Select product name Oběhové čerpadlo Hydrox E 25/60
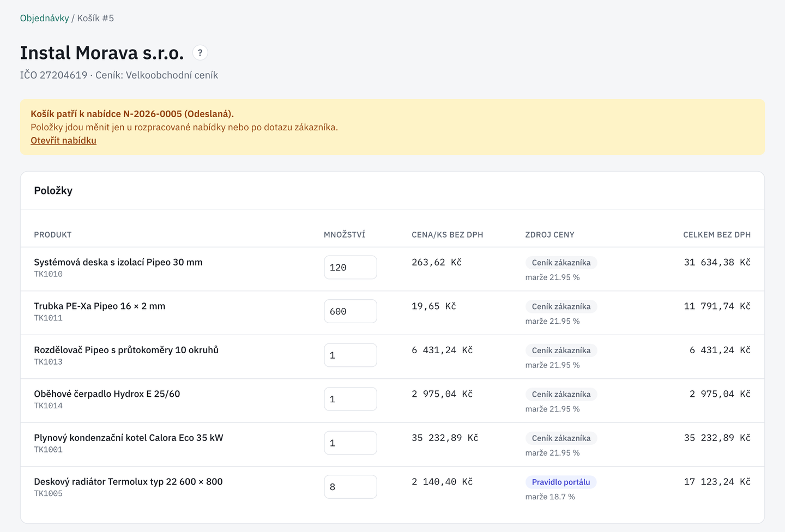This screenshot has height=532, width=785. (x=107, y=394)
